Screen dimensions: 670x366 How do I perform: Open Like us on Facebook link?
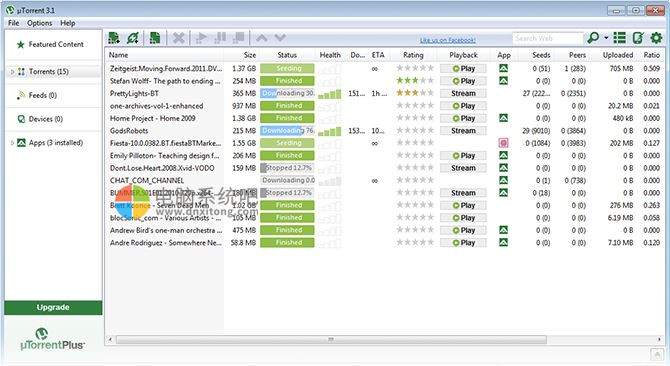point(448,40)
